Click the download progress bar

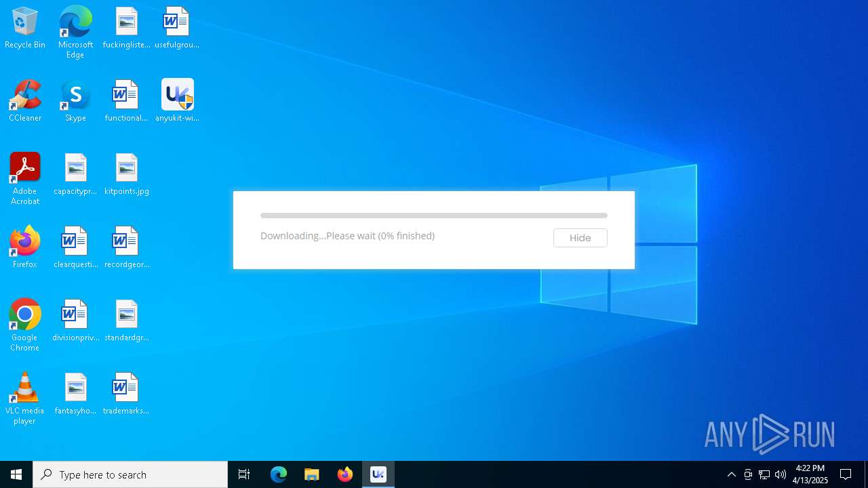click(434, 216)
